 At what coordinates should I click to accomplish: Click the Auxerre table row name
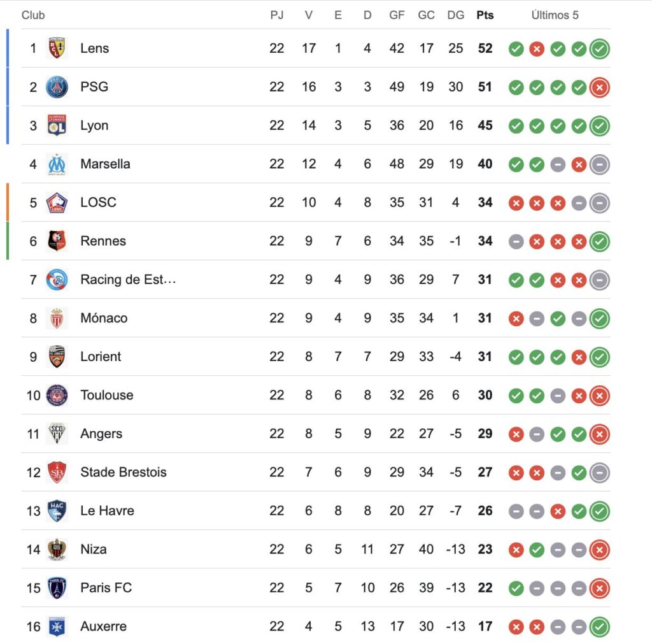[x=103, y=626]
